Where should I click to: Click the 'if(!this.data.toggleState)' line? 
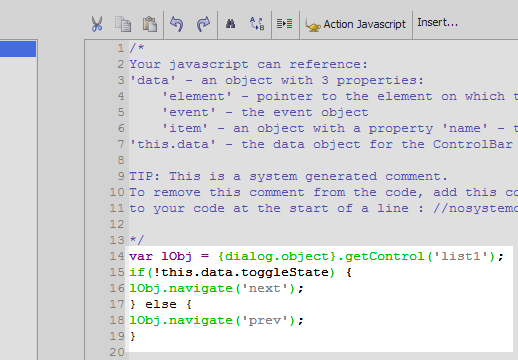point(240,272)
